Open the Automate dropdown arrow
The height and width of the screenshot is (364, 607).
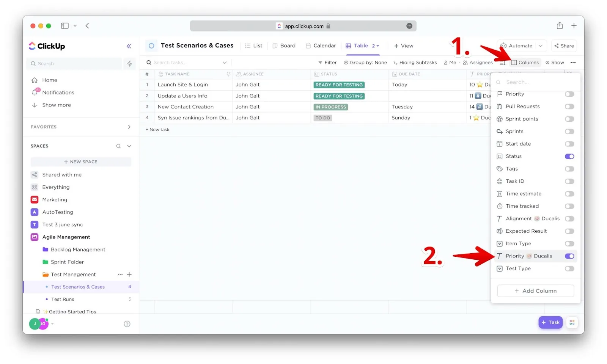tap(541, 46)
